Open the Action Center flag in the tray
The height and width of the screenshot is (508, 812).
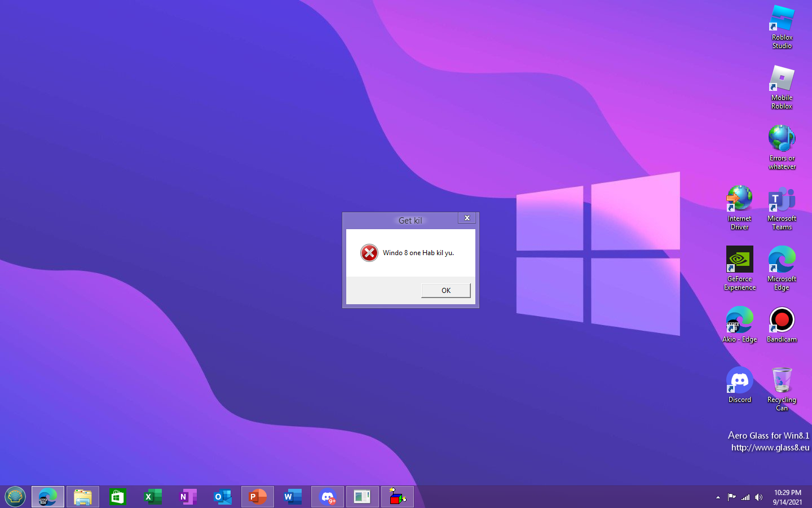[x=731, y=497]
